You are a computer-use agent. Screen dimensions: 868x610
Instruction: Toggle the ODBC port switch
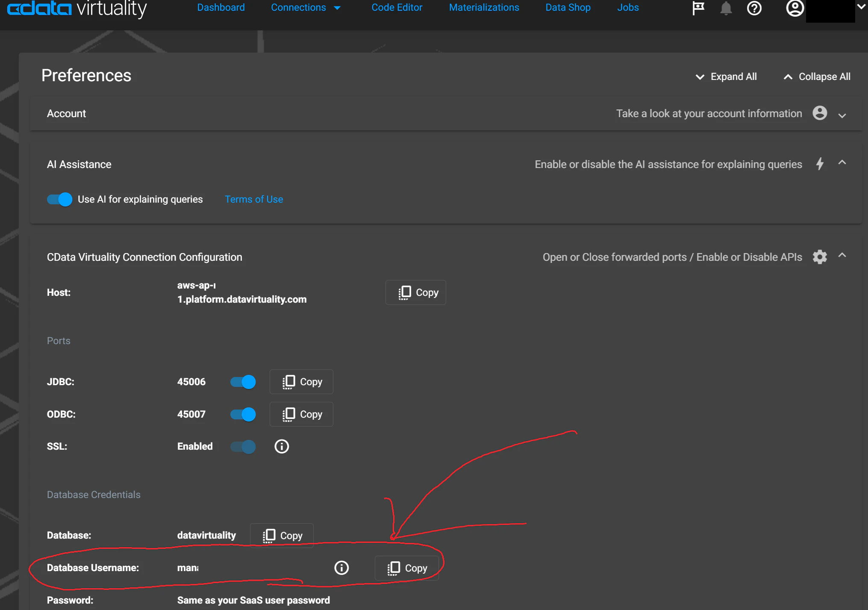[243, 414]
